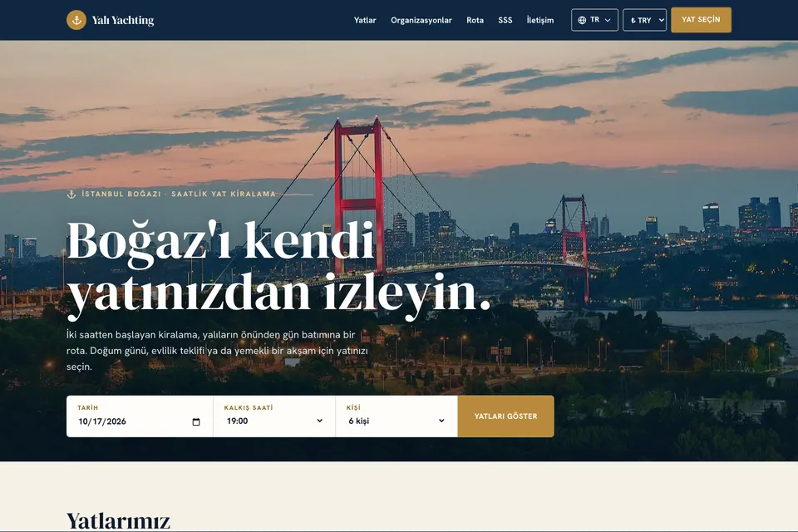The height and width of the screenshot is (532, 798).
Task: Open the calendar picker icon
Action: click(x=196, y=422)
